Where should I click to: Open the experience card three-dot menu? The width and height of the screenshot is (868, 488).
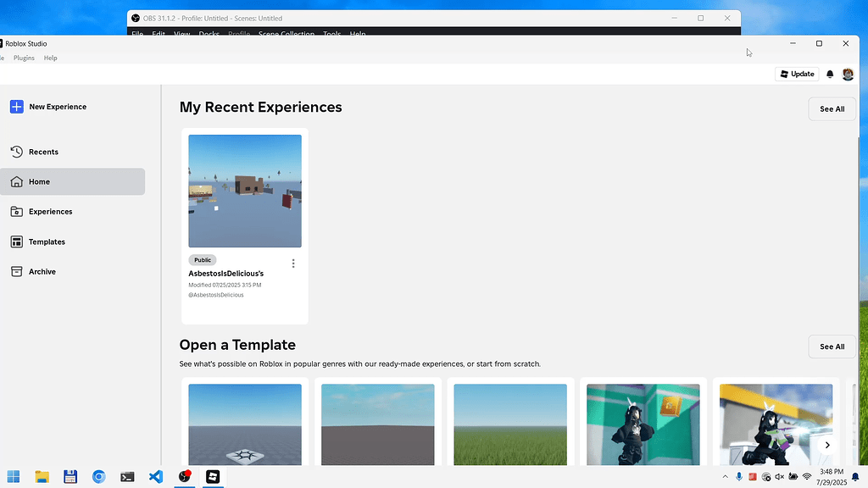(x=293, y=263)
